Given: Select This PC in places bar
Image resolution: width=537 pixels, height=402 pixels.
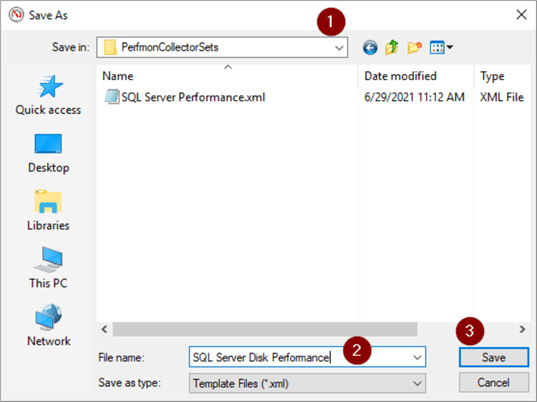Looking at the screenshot, I should click(48, 268).
